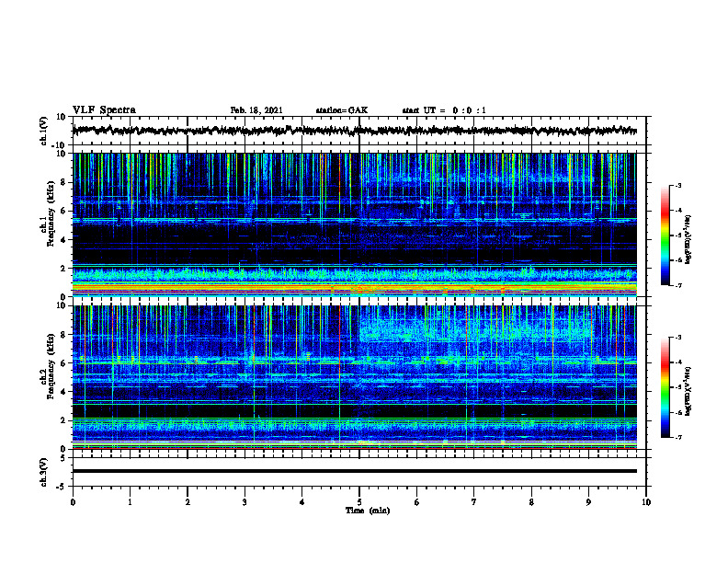Select the "start UT = 0 : 0 : 1" text
Image resolution: width=728 pixels, height=563 pixels.
pos(444,110)
